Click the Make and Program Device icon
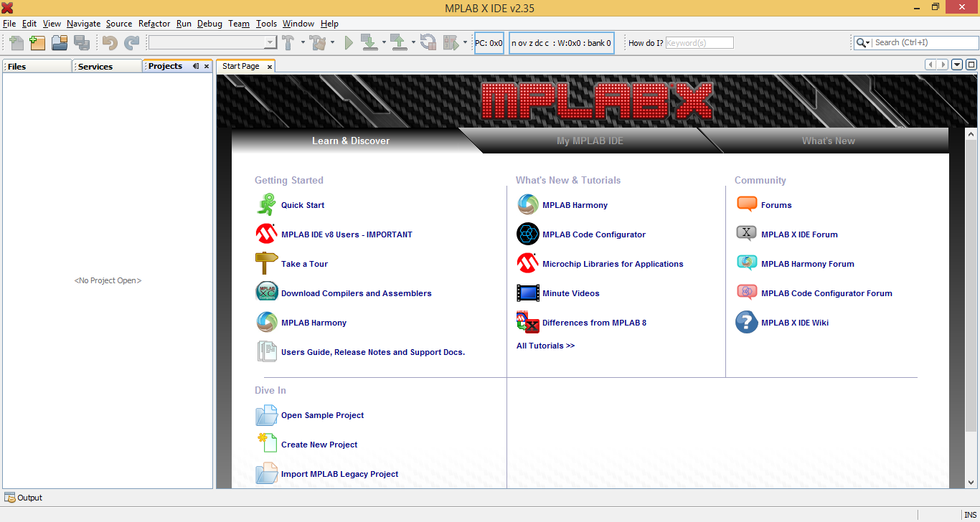 click(x=369, y=42)
